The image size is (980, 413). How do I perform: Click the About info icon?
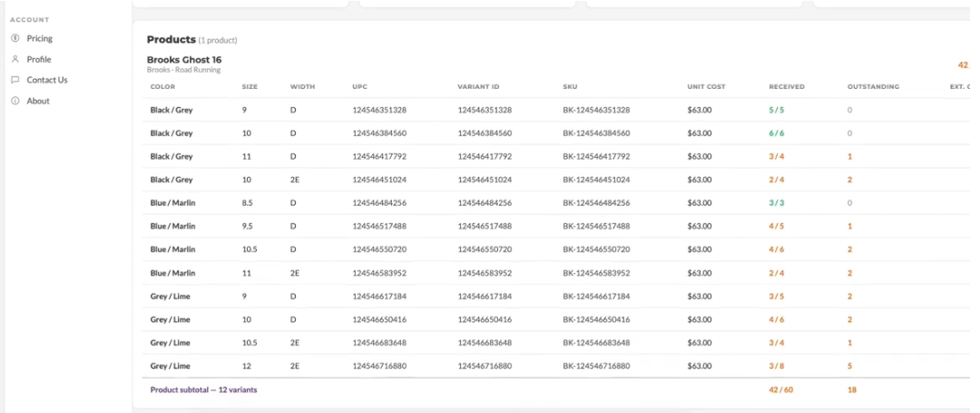click(x=15, y=101)
